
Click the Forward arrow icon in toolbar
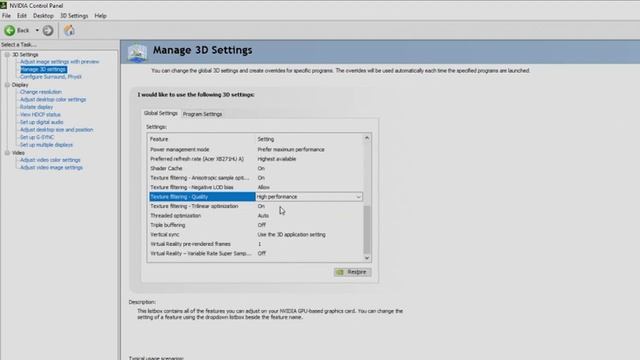(48, 30)
